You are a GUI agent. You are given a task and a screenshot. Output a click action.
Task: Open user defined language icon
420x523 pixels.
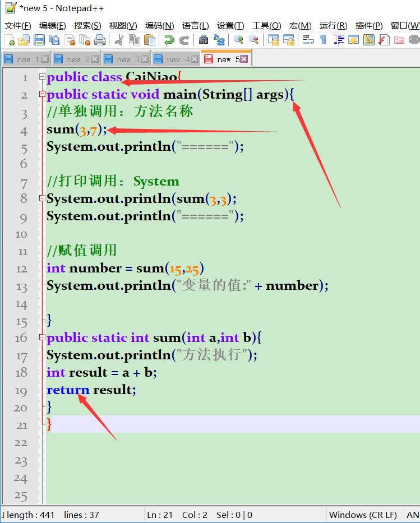[x=353, y=40]
